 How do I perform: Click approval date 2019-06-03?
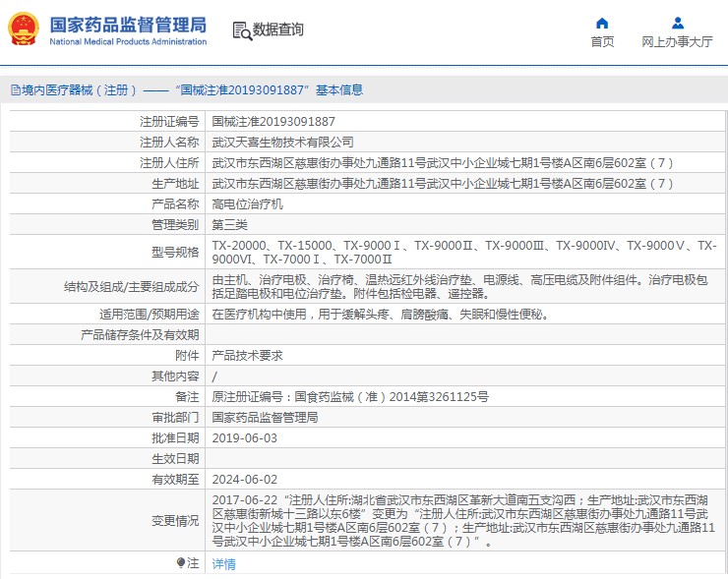tap(245, 438)
